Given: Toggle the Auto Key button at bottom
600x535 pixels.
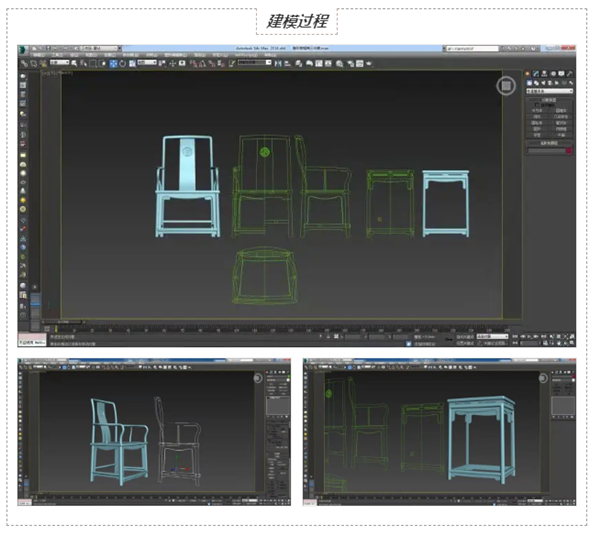Looking at the screenshot, I should [x=463, y=337].
